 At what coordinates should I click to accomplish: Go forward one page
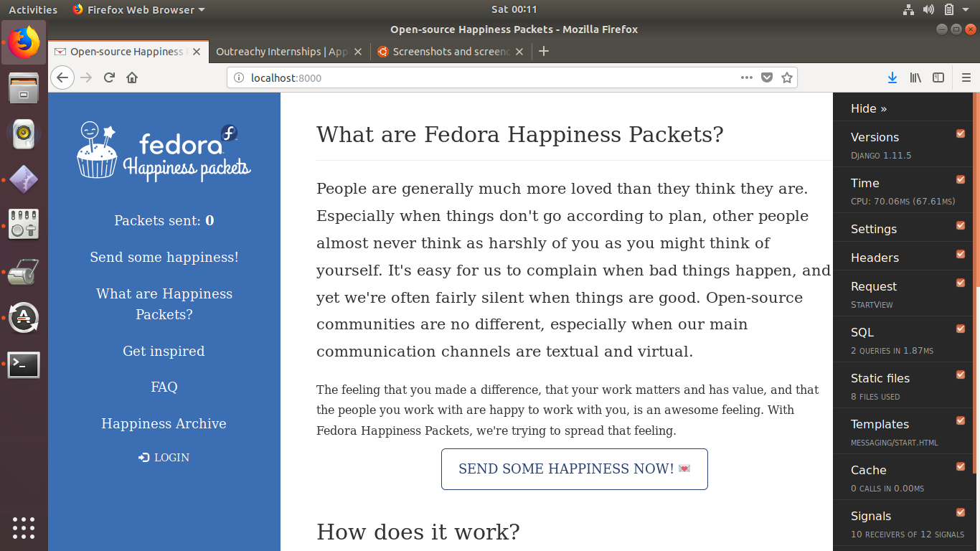[x=86, y=77]
